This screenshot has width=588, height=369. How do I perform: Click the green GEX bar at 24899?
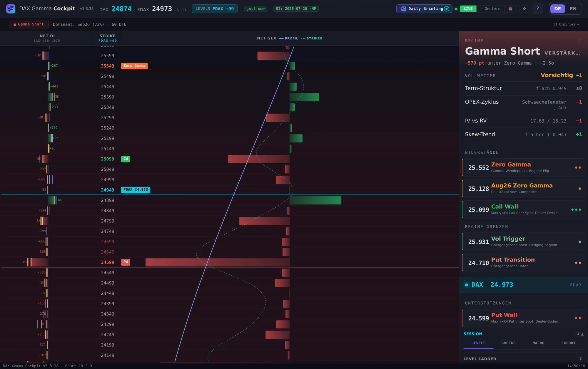pos(315,200)
